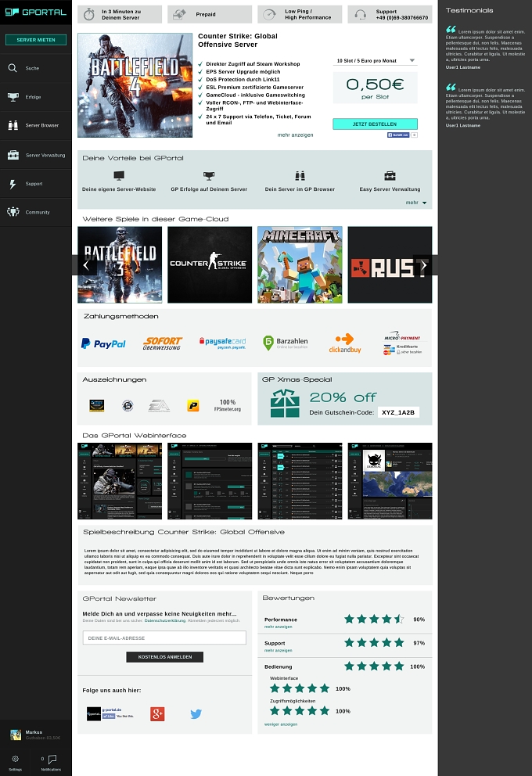The width and height of the screenshot is (532, 776).
Task: Click the XYZ_1A2B coupon code
Action: [398, 412]
